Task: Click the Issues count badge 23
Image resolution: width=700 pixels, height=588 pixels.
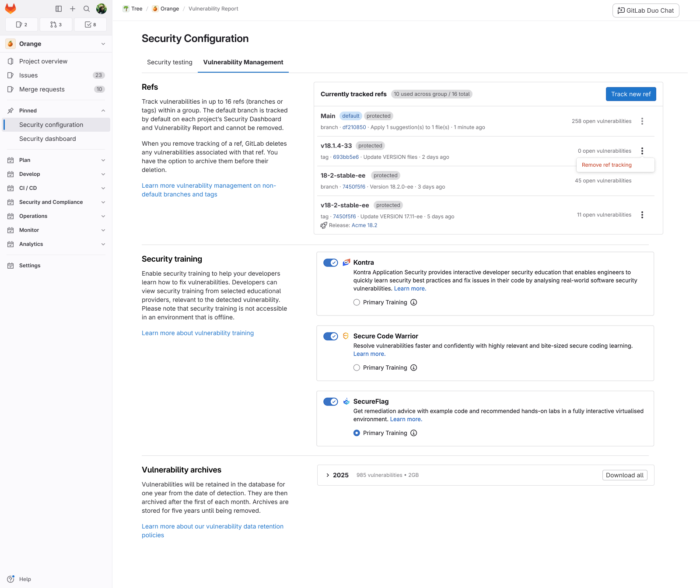Action: point(99,75)
